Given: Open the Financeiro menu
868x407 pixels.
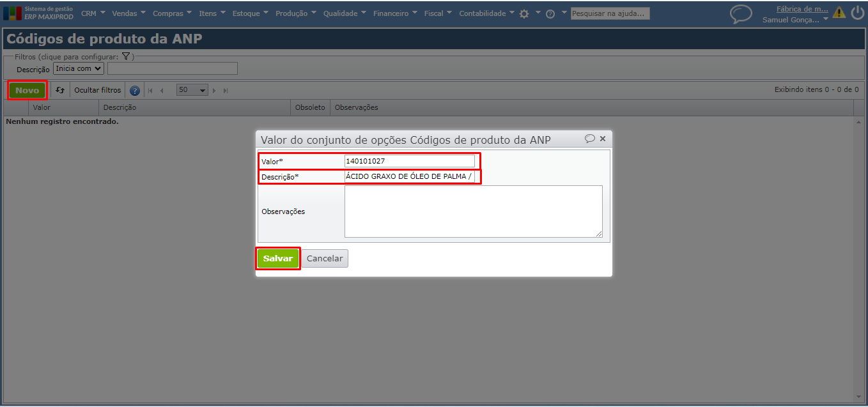Looking at the screenshot, I should tap(395, 13).
